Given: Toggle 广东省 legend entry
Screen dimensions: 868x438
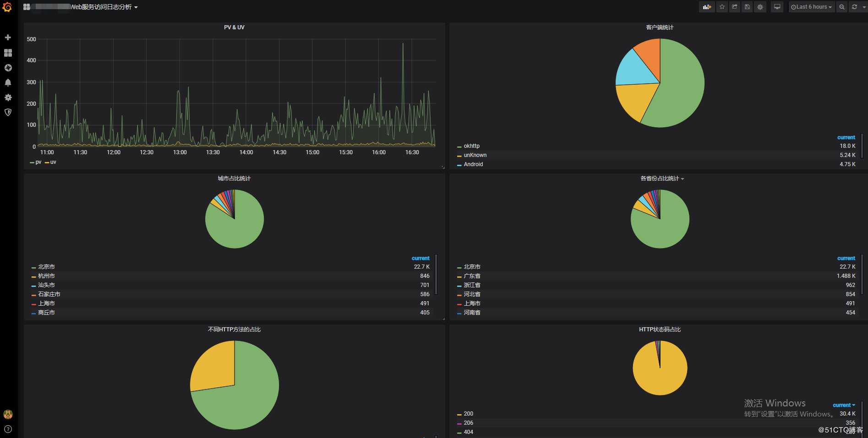Looking at the screenshot, I should pos(472,276).
